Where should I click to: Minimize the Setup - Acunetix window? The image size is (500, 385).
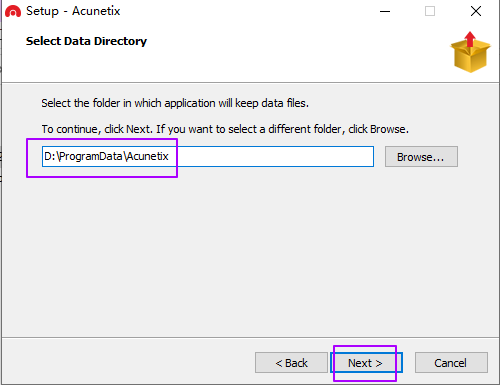point(385,11)
